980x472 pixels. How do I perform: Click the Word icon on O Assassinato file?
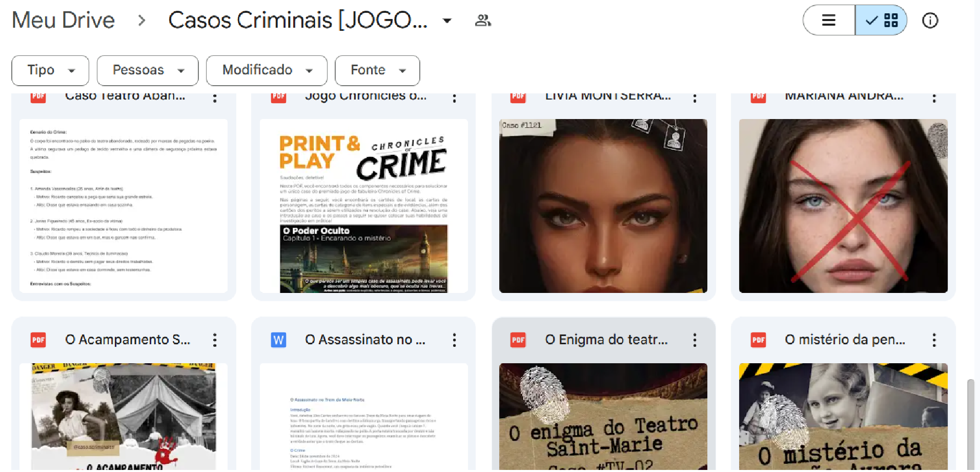coord(278,340)
